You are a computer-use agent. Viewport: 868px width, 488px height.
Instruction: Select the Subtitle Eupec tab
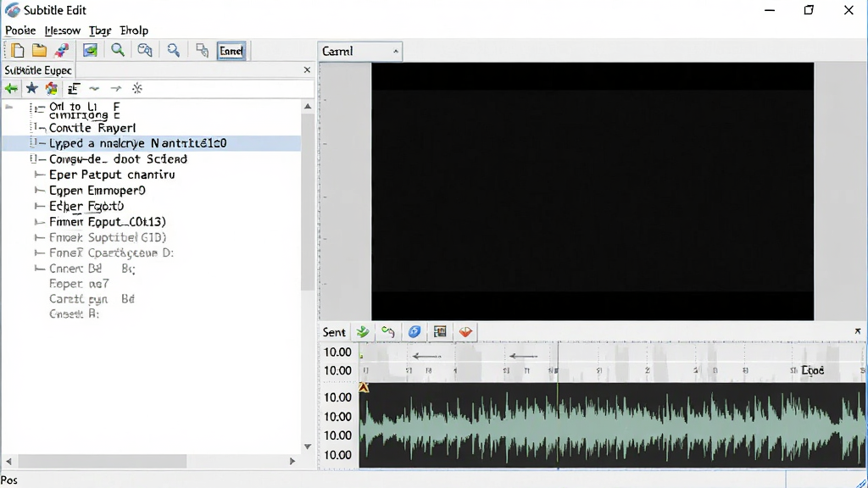click(38, 70)
